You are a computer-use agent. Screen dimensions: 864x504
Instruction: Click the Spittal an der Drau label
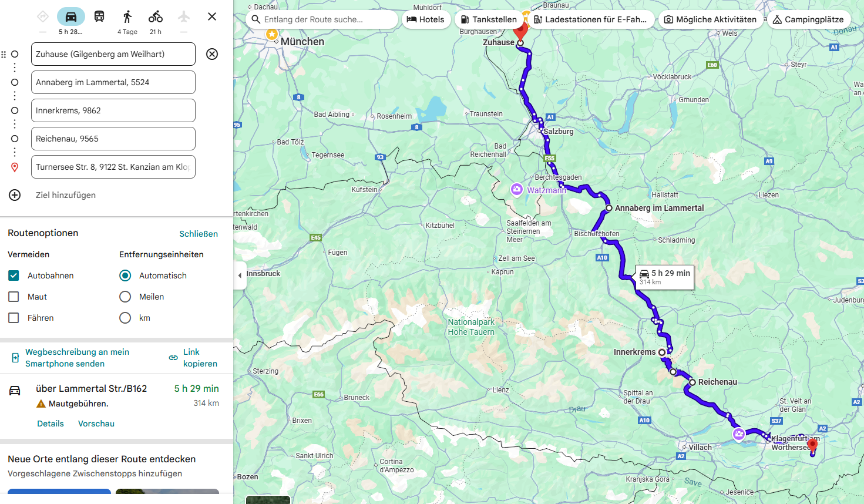click(637, 397)
